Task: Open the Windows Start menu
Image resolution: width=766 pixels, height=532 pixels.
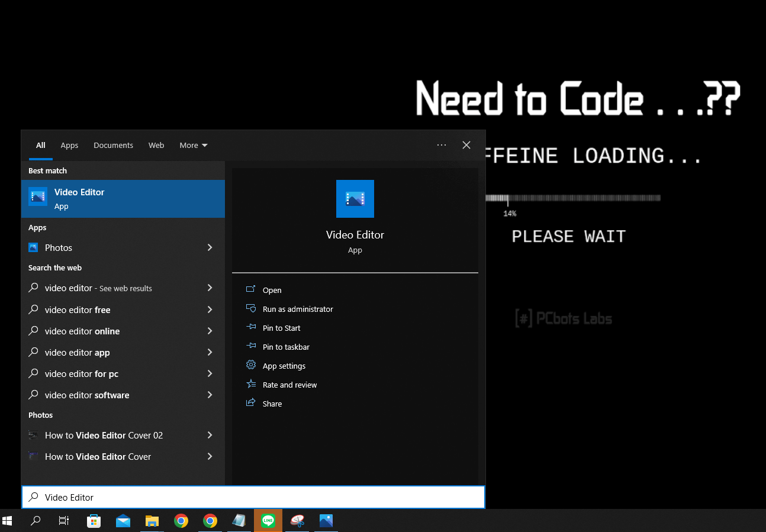Action: (x=8, y=521)
